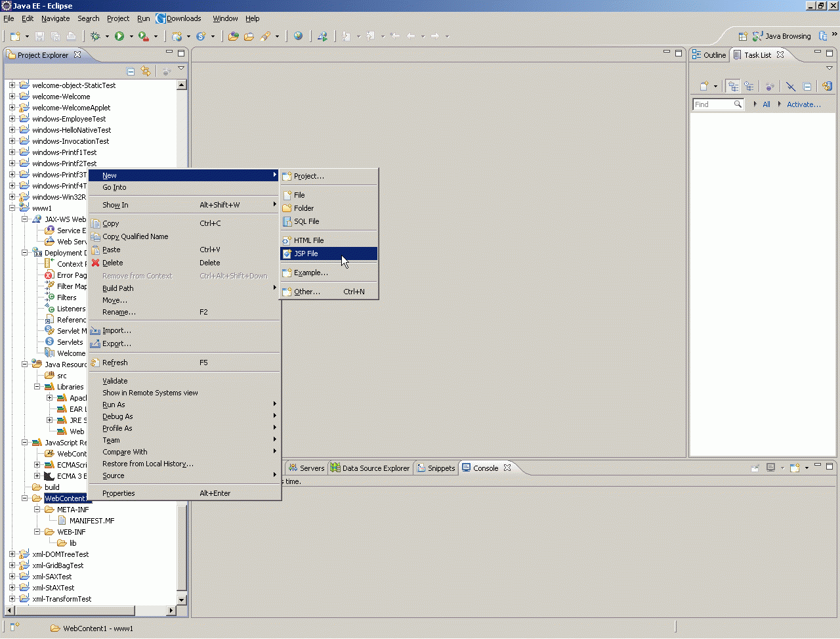Viewport: 840px width, 639px height.
Task: Click the New Task icon in Task List
Action: [x=704, y=86]
